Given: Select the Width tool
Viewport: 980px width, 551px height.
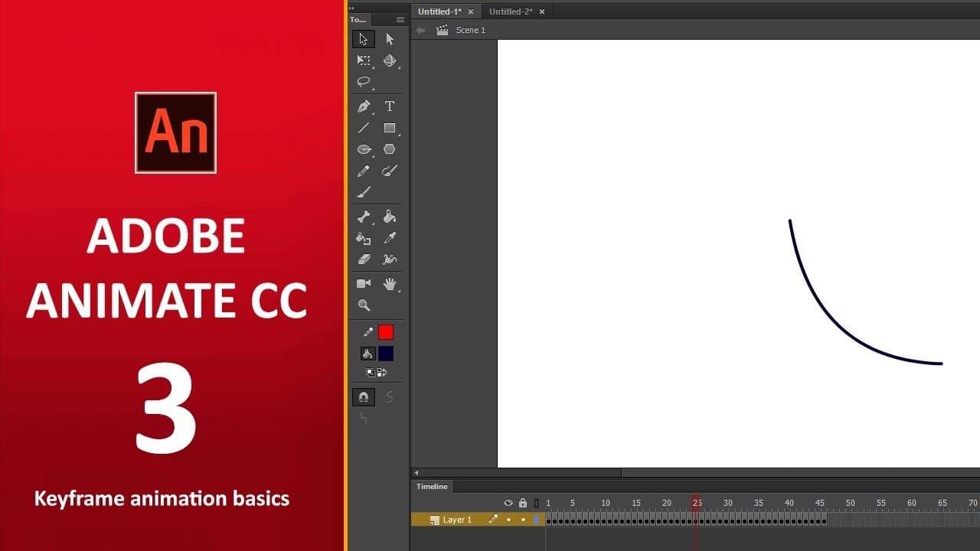Looking at the screenshot, I should (x=390, y=259).
